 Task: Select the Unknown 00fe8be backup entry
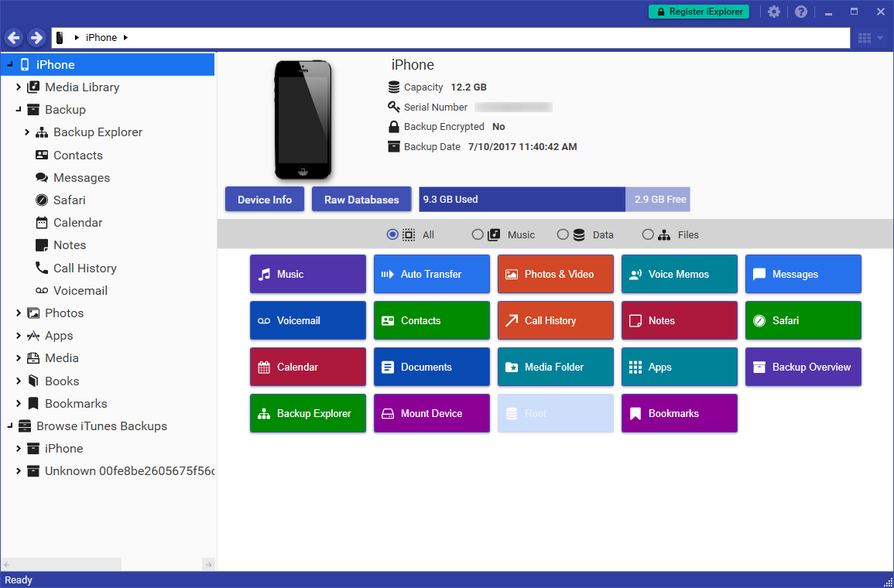pos(129,471)
